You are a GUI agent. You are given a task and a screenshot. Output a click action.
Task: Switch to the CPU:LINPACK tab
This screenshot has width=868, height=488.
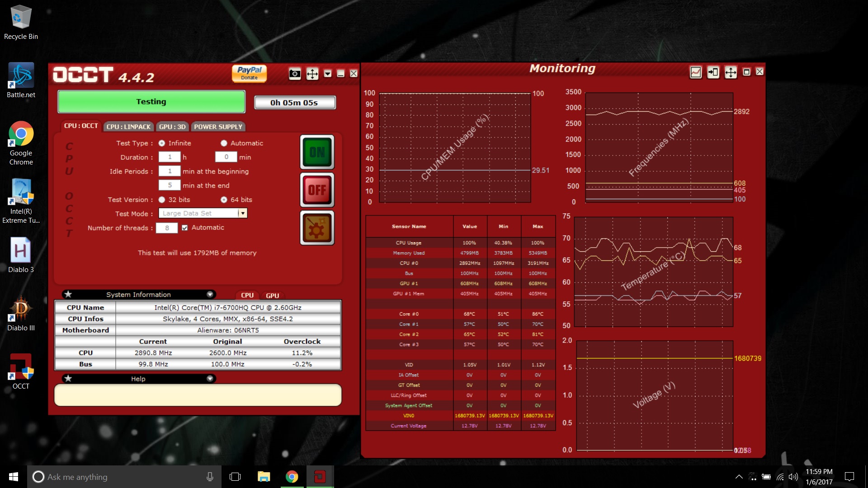pos(128,127)
